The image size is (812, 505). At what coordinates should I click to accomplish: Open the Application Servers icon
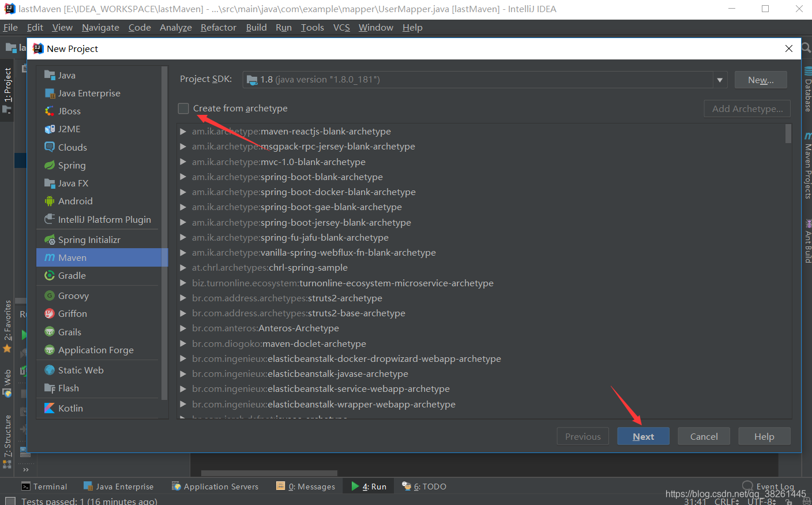point(176,486)
